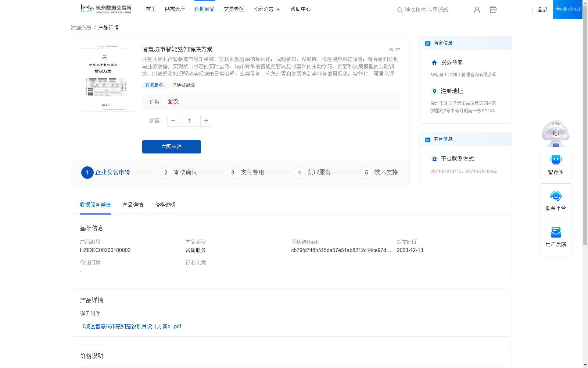Click the product cover thumbnail
Screen dimensions: 588x368
pyautogui.click(x=107, y=78)
